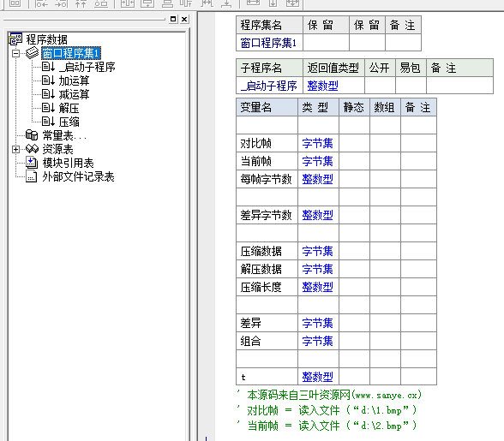Screen dimensions: 504x441
Task: Select the t variable name cell
Action: 267,377
